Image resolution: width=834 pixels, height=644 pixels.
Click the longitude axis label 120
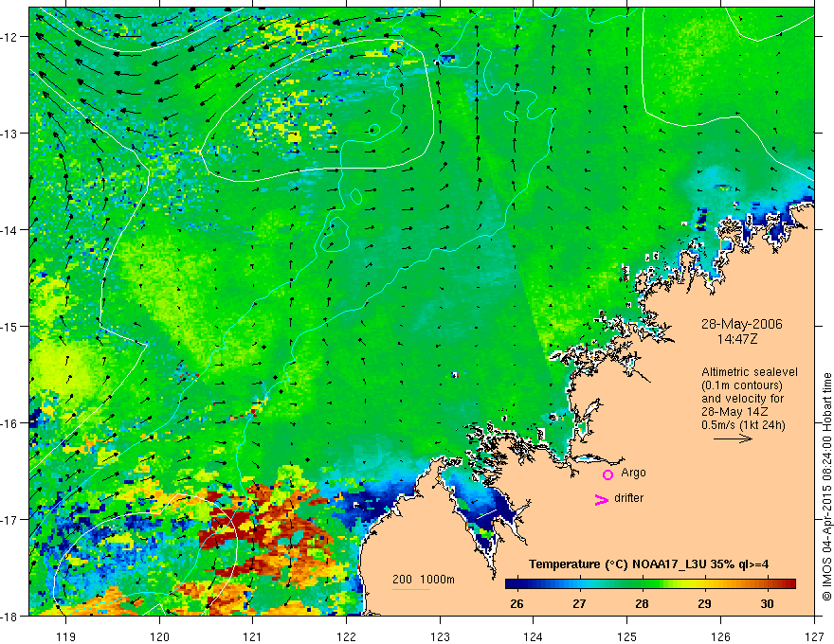[159, 636]
